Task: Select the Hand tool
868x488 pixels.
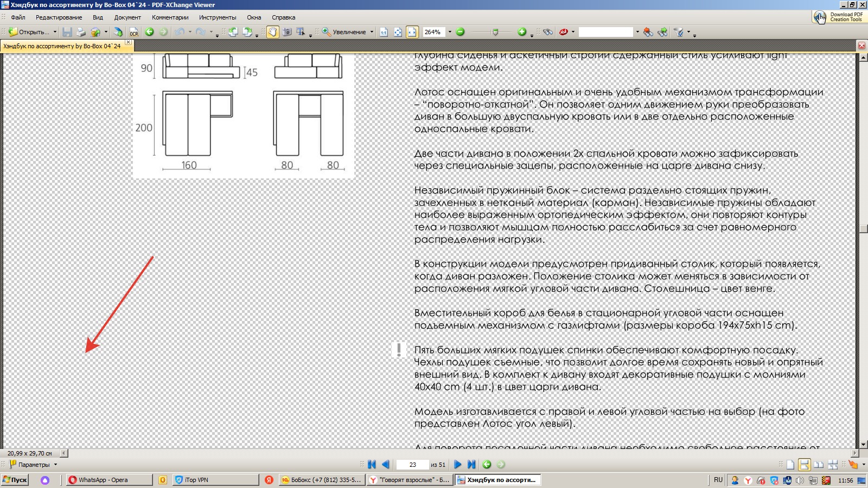Action: point(272,32)
